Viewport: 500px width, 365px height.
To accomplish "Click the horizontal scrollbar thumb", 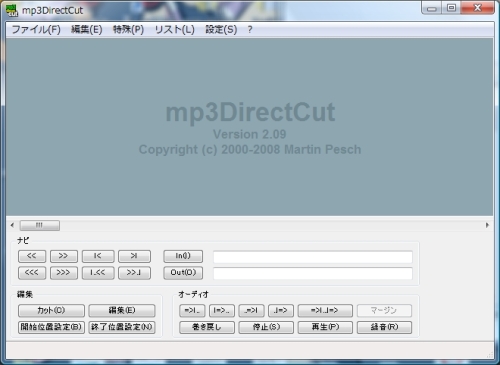I will [40, 225].
